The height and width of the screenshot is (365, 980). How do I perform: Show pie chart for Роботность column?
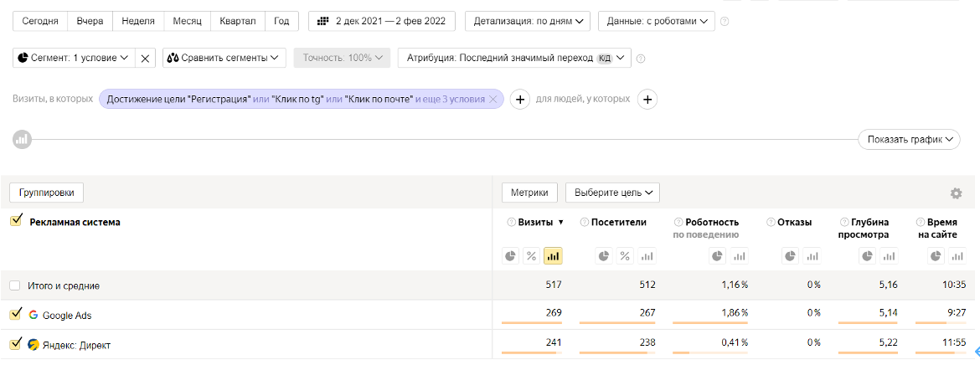tap(719, 255)
